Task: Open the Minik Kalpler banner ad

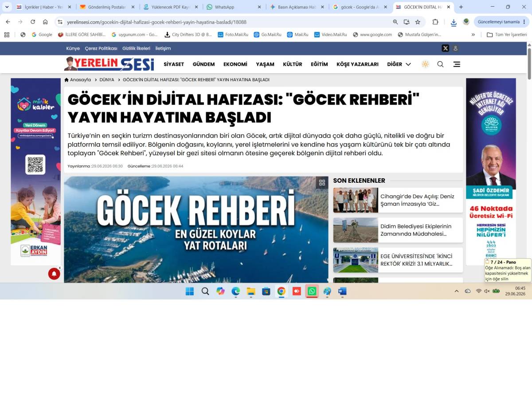Action: click(x=35, y=171)
